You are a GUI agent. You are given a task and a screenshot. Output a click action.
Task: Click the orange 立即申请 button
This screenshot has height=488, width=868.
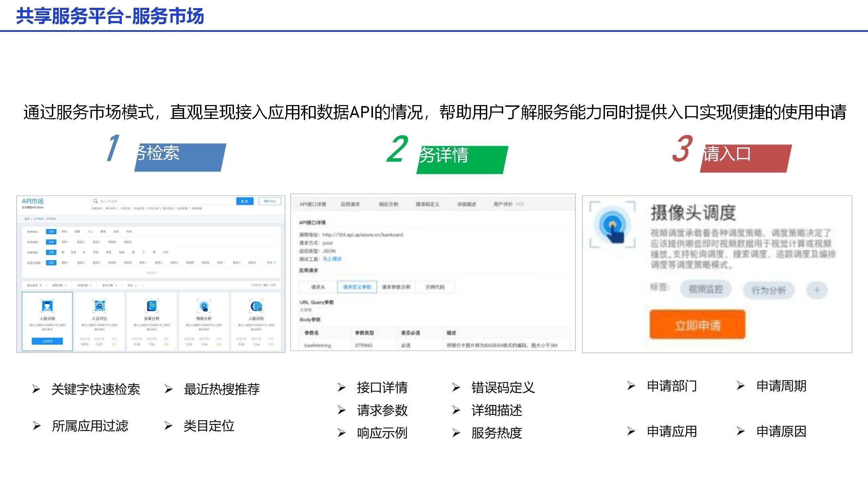(x=697, y=325)
